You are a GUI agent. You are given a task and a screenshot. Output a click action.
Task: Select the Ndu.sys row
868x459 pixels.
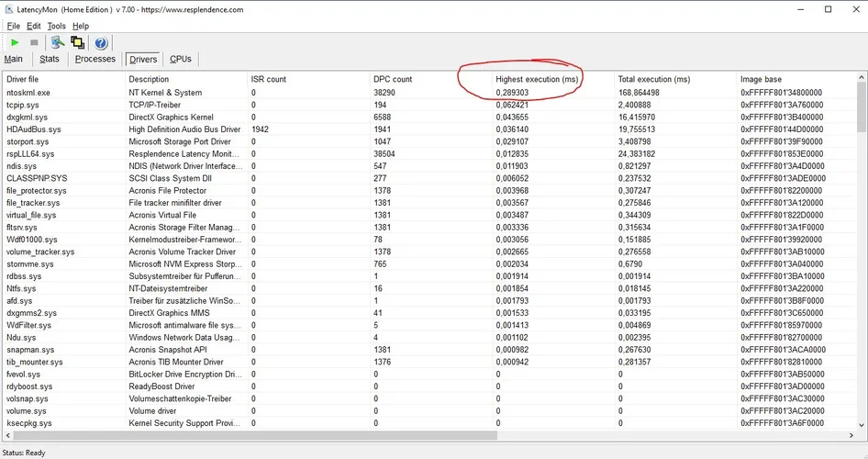click(x=429, y=337)
